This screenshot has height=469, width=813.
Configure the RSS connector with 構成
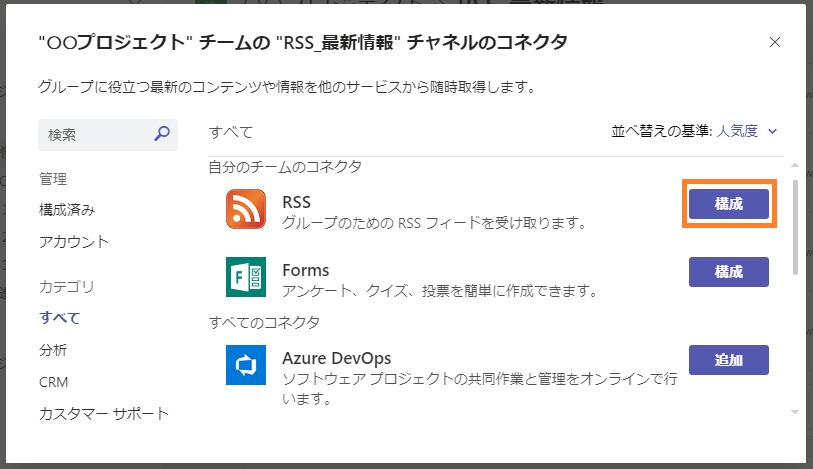tap(728, 204)
